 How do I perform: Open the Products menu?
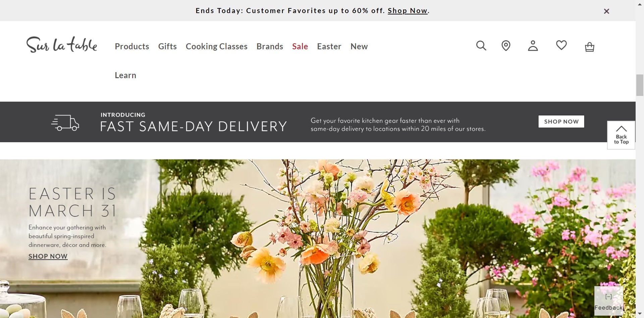[x=132, y=46]
